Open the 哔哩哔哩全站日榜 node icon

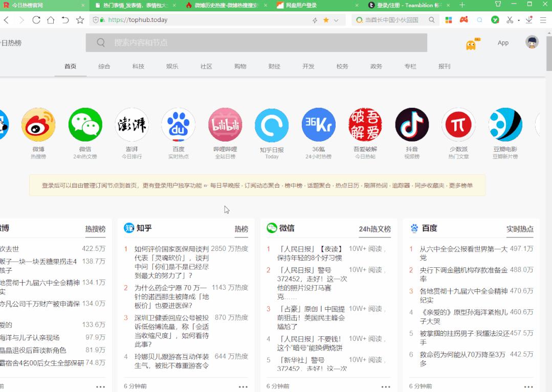click(225, 124)
